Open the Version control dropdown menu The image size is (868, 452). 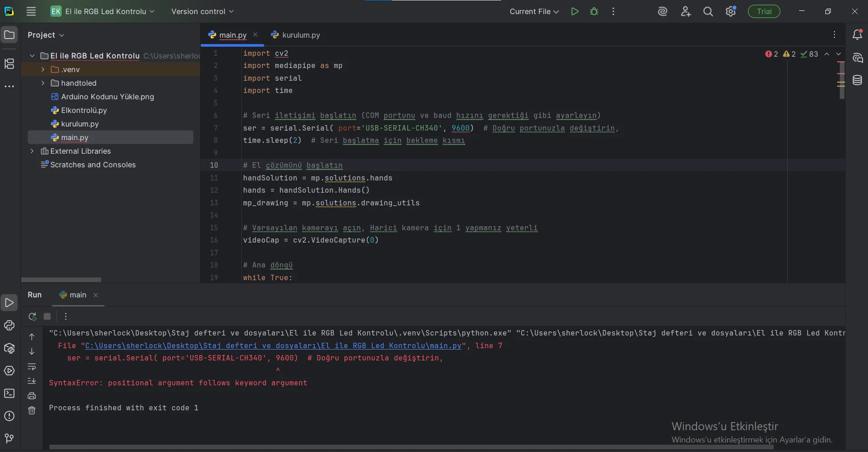click(202, 12)
